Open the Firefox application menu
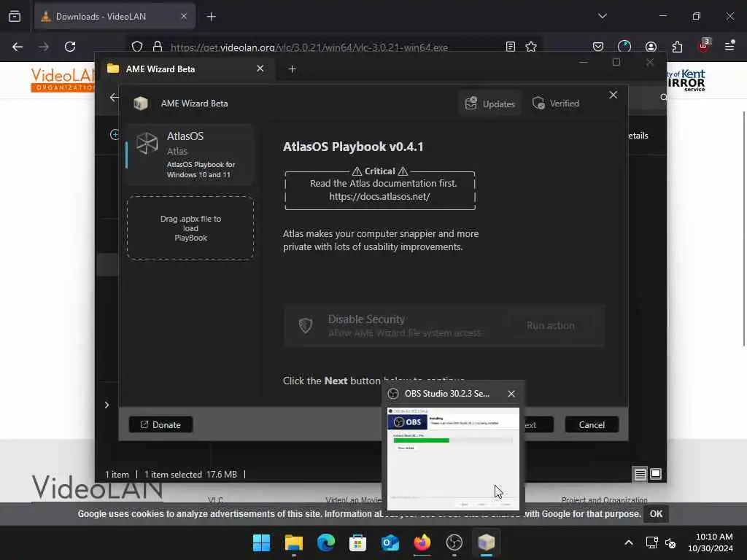The image size is (747, 560). coord(729,46)
